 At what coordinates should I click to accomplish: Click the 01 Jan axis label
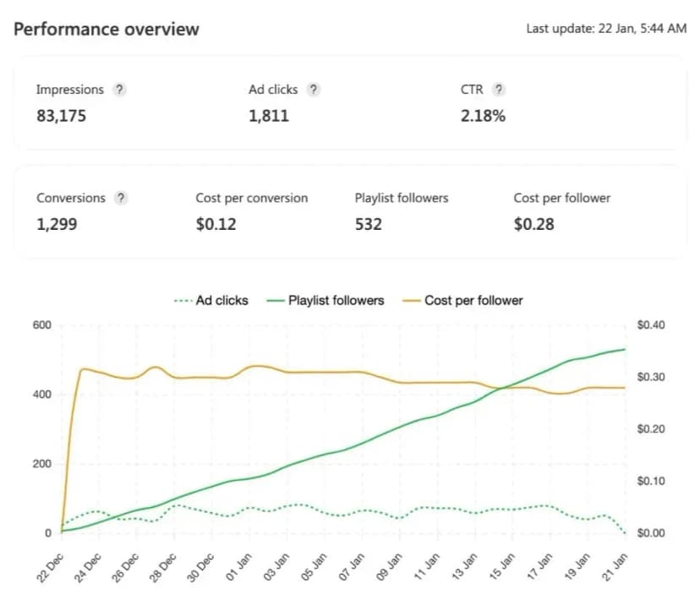tap(239, 567)
